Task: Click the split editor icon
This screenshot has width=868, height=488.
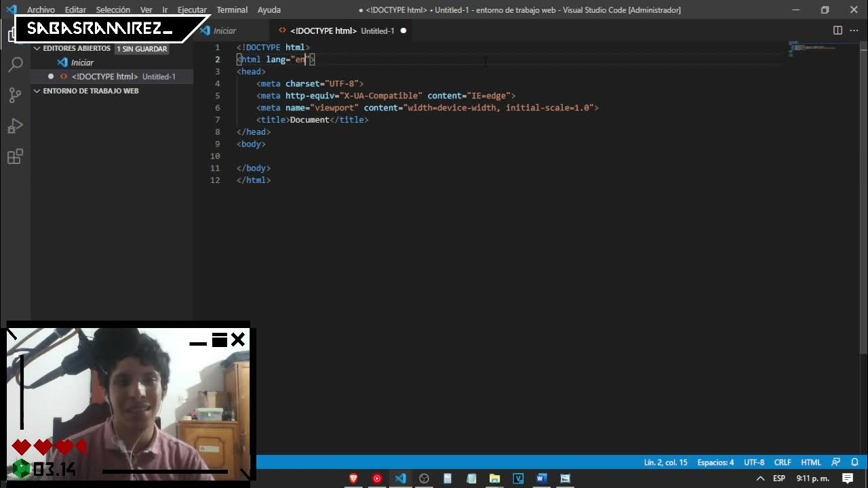Action: tap(837, 30)
